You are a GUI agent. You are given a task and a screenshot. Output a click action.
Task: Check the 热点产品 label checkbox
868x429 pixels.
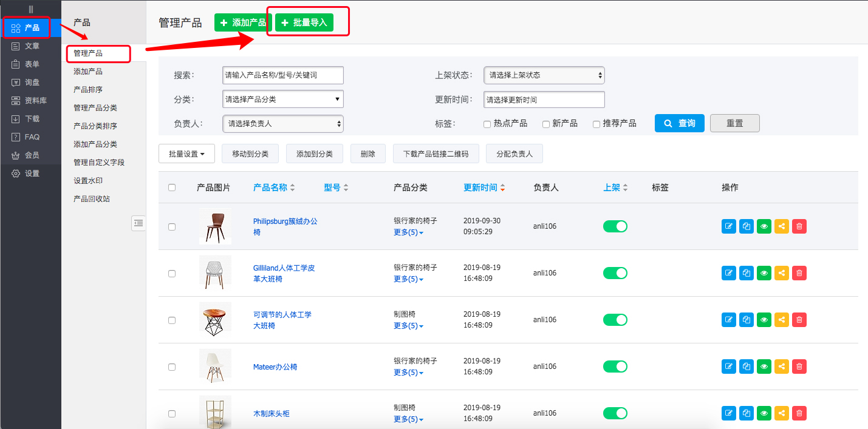487,123
